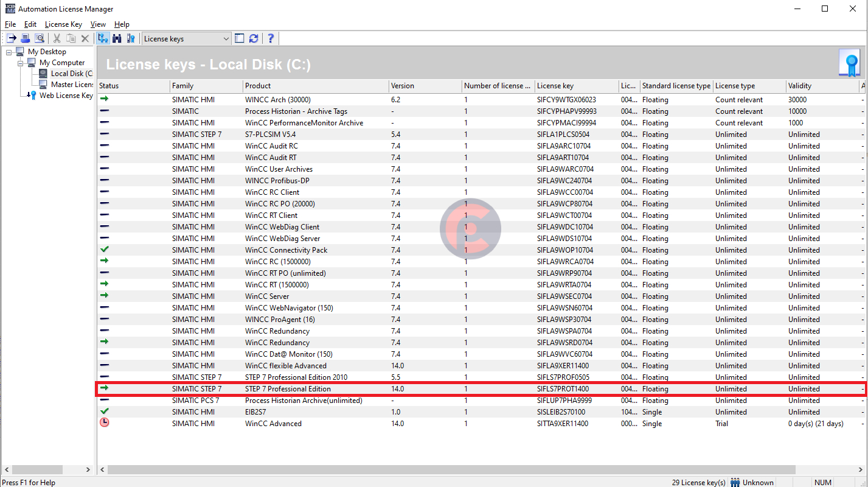Collapse the My Desktop tree node

(9, 52)
